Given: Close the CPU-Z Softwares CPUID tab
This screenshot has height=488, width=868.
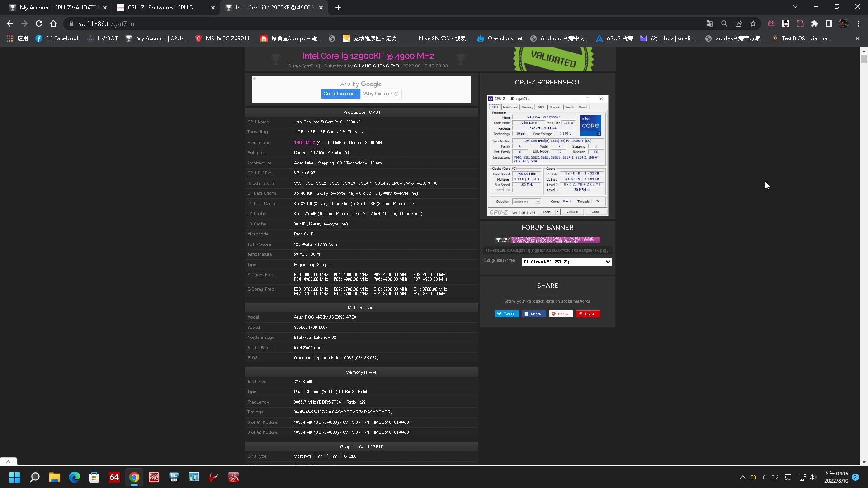Looking at the screenshot, I should click(213, 7).
